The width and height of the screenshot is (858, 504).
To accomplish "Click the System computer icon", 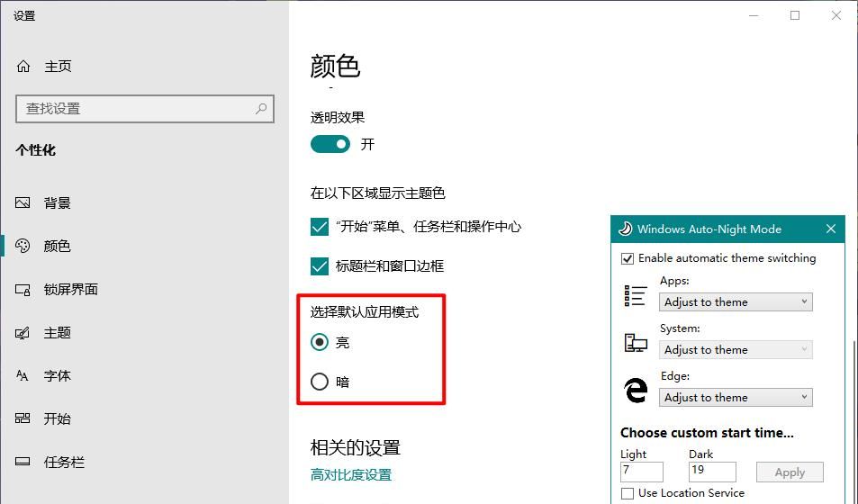I will point(636,343).
